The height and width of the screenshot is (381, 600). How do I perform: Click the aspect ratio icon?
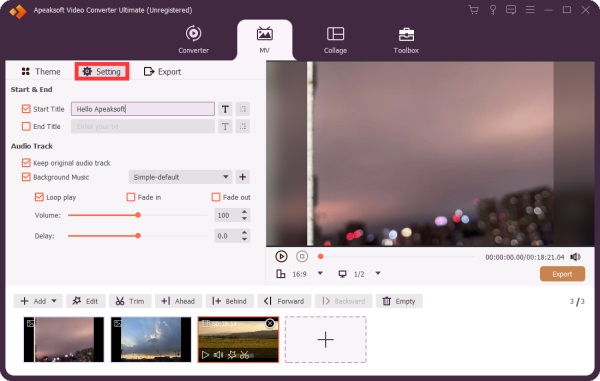280,274
